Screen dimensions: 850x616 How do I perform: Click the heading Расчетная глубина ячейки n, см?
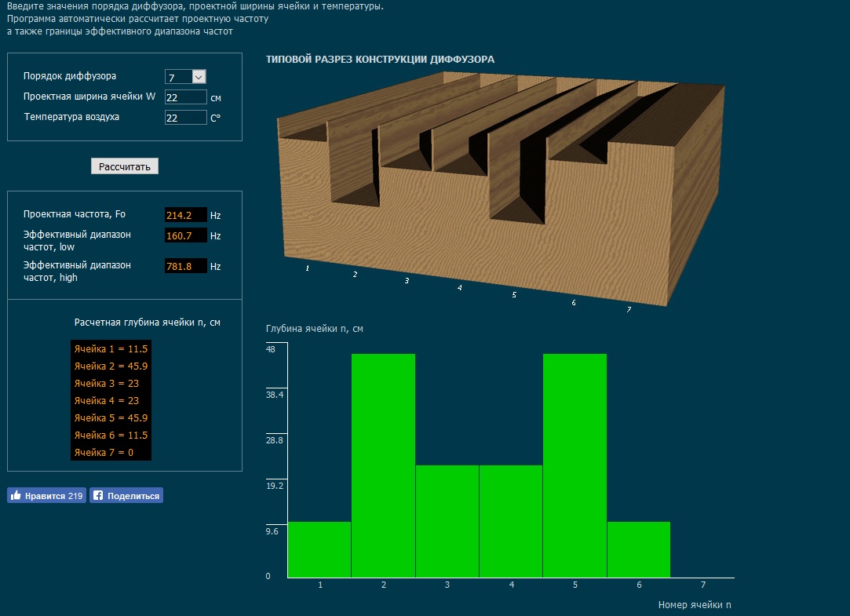pos(148,323)
